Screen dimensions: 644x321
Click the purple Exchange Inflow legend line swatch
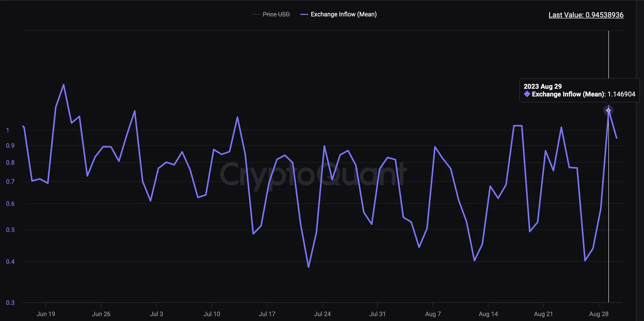[x=304, y=14]
